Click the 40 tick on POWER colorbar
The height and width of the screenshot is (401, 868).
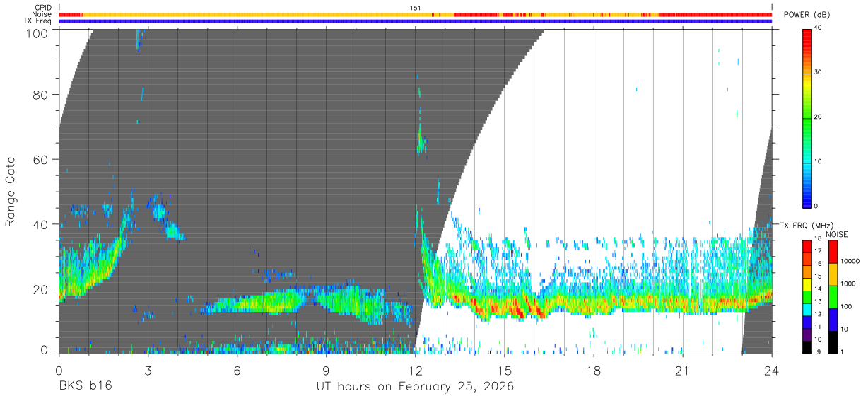click(x=819, y=28)
